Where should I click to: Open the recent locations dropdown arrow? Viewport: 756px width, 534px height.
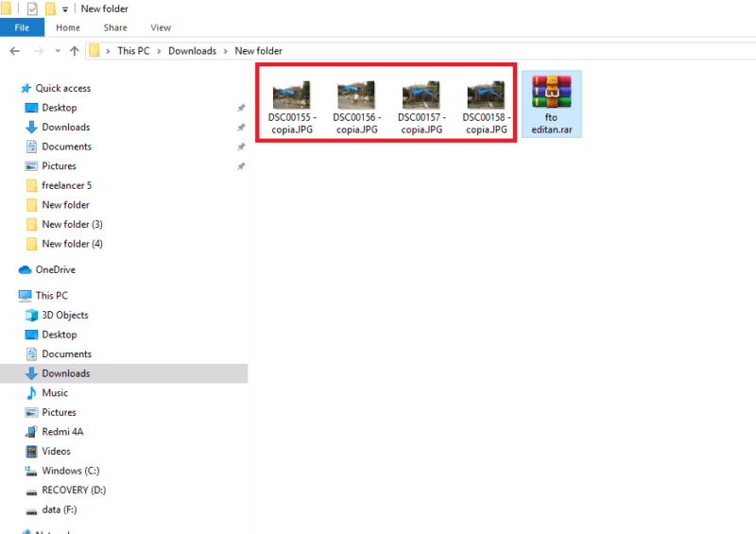[x=58, y=51]
